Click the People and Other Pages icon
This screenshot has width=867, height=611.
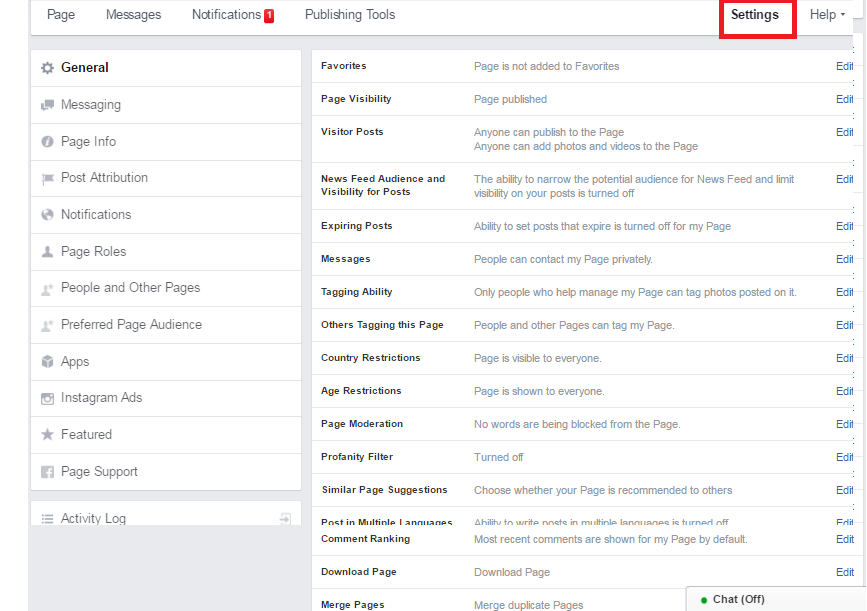click(48, 288)
